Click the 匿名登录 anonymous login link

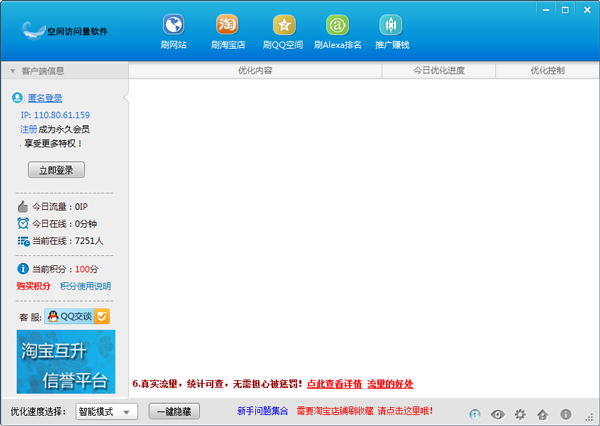coord(45,98)
